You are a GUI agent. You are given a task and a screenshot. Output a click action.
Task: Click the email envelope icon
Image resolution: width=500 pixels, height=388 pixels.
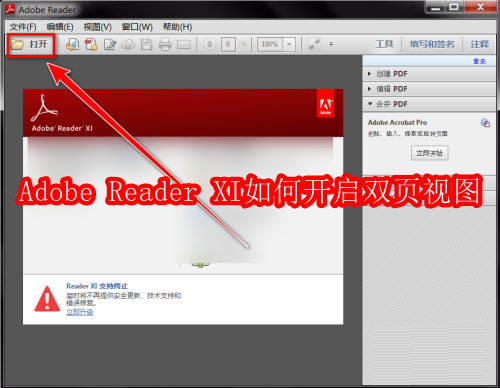[184, 44]
